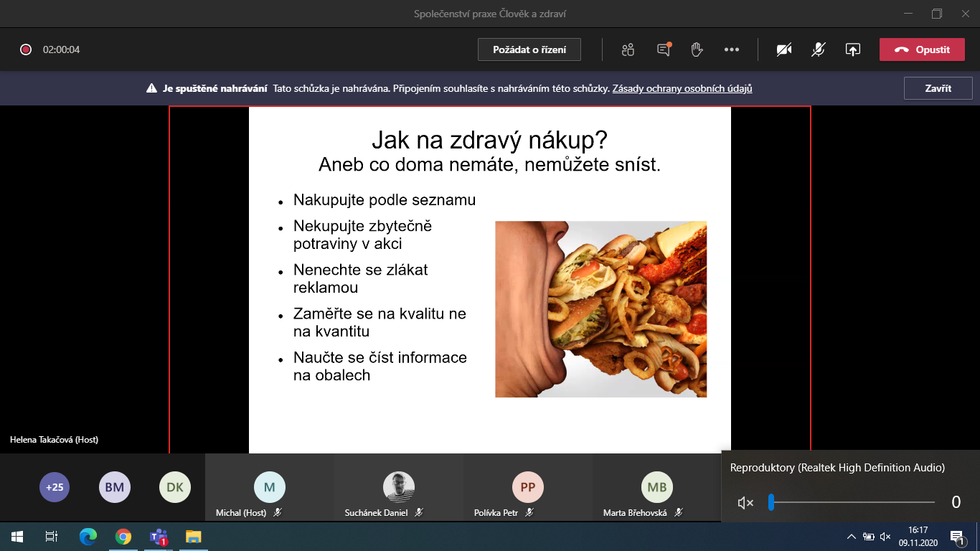Raise your hand in the meeting
This screenshot has height=551, width=980.
(696, 50)
